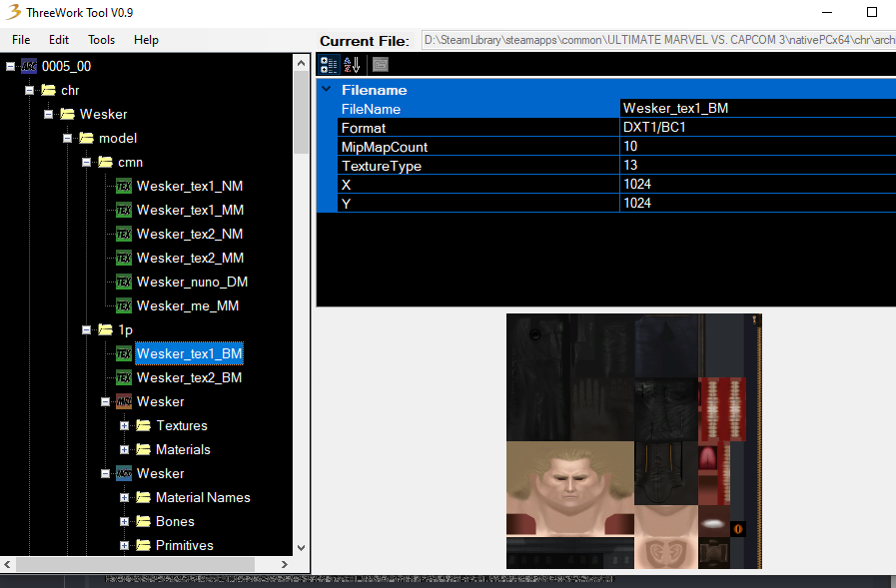Select the Wesker_tex1_NM texture icon
The width and height of the screenshot is (896, 588).
coord(124,186)
